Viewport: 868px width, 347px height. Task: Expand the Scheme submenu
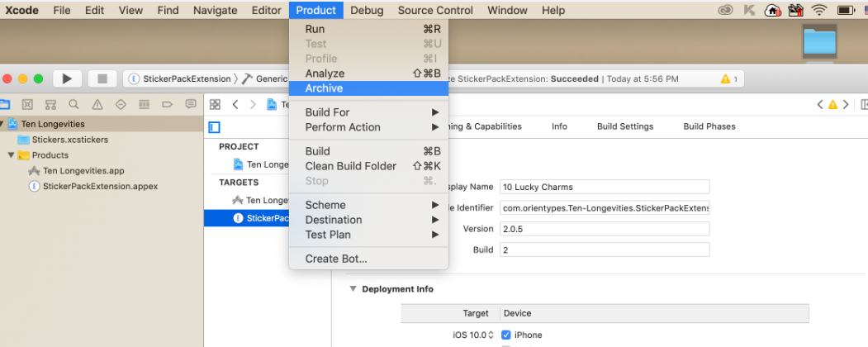[x=368, y=205]
